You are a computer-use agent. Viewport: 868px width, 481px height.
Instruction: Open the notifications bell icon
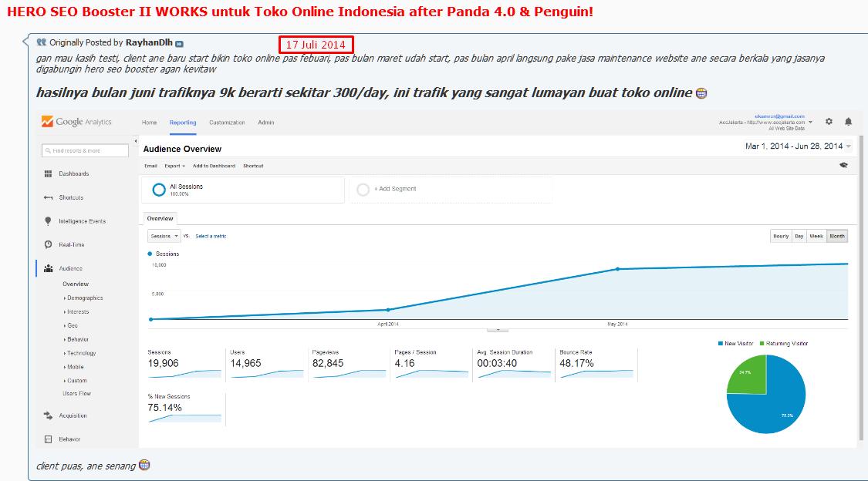848,122
